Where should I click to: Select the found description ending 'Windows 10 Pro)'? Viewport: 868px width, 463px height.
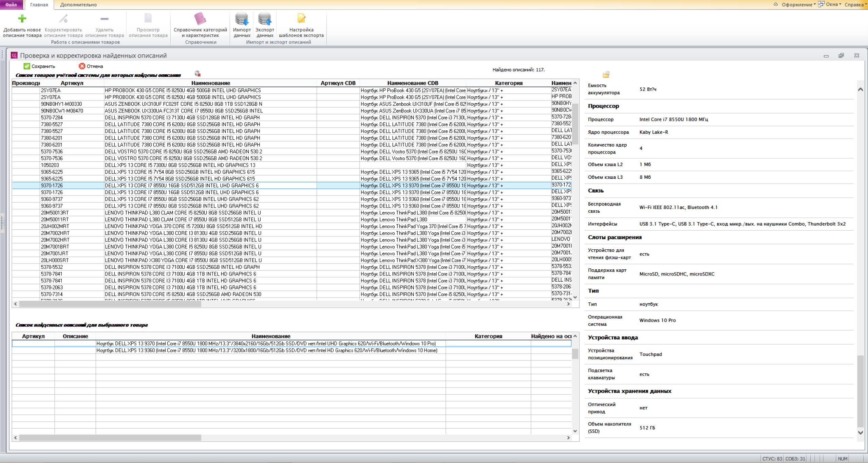tap(292, 343)
